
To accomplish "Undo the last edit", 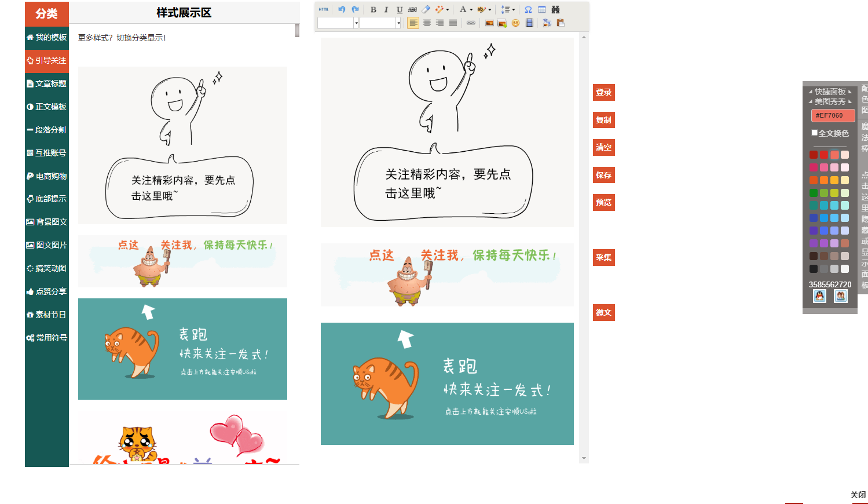I will (x=342, y=9).
